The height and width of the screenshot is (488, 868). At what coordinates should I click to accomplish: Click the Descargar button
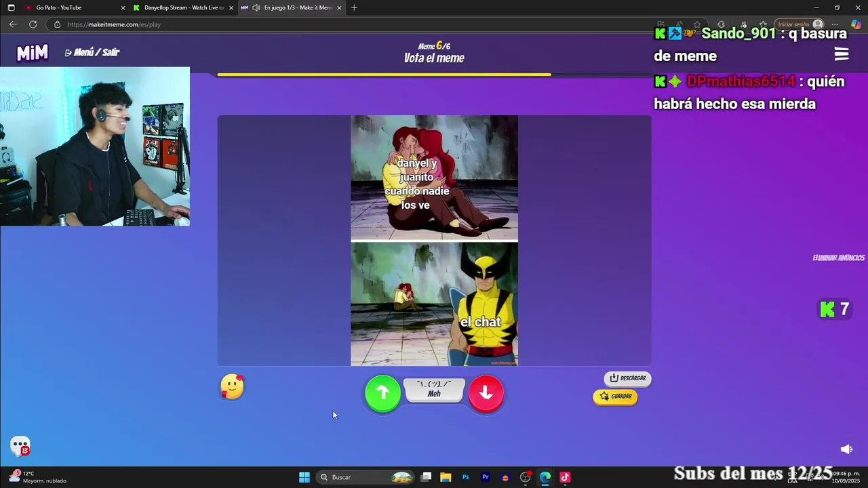(x=627, y=378)
